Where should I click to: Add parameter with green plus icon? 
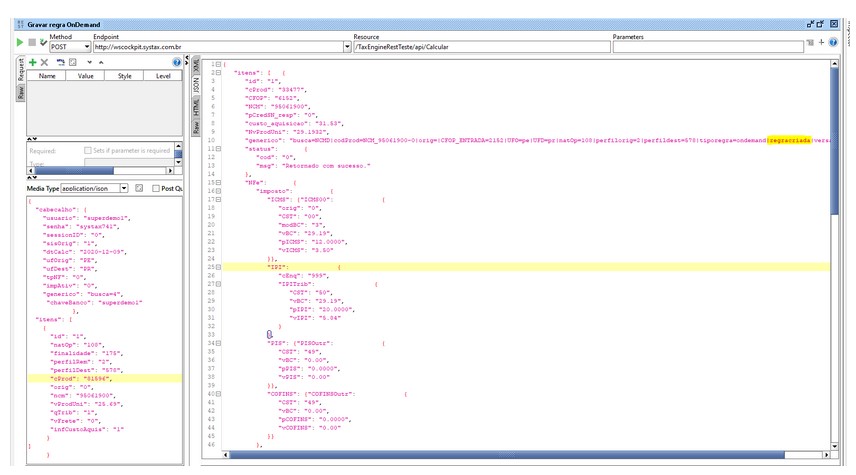33,62
